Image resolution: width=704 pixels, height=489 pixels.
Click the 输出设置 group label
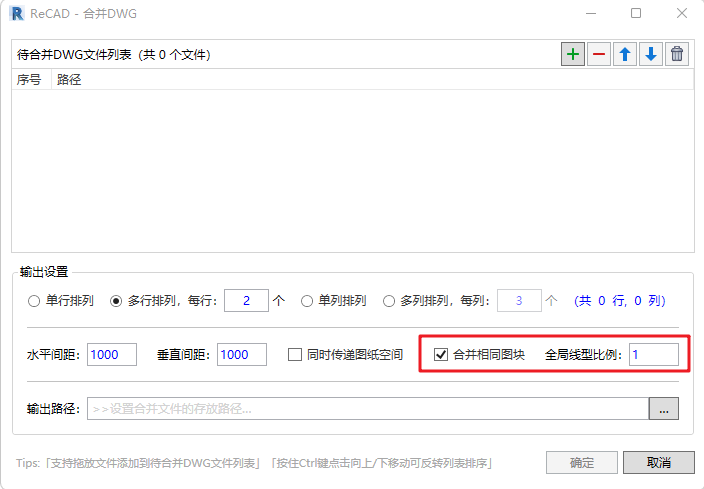[44, 272]
